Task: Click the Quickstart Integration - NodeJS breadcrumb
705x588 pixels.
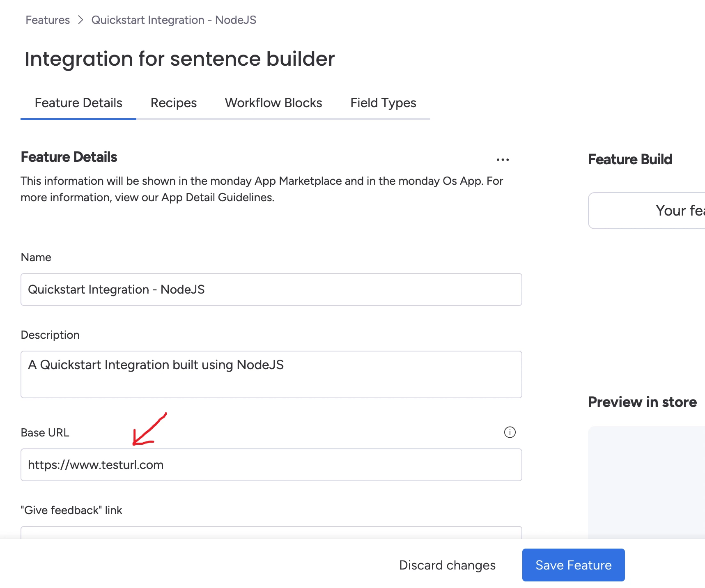Action: 174,20
